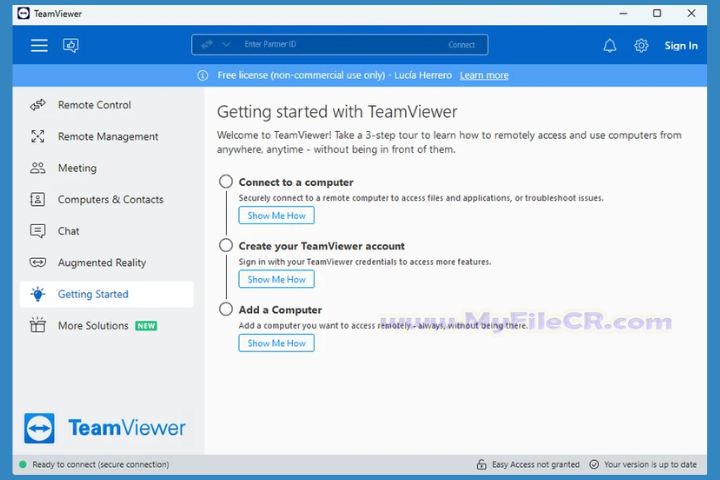
Task: Click Ready to connect status text
Action: coord(101,464)
